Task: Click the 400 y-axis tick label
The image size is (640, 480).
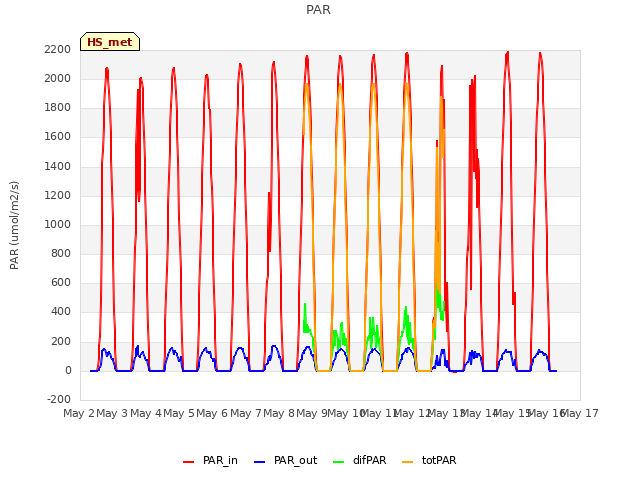Action: pos(61,311)
